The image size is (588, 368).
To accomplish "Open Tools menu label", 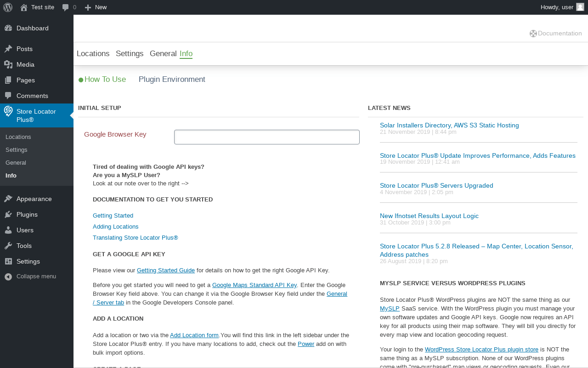I will [x=24, y=246].
